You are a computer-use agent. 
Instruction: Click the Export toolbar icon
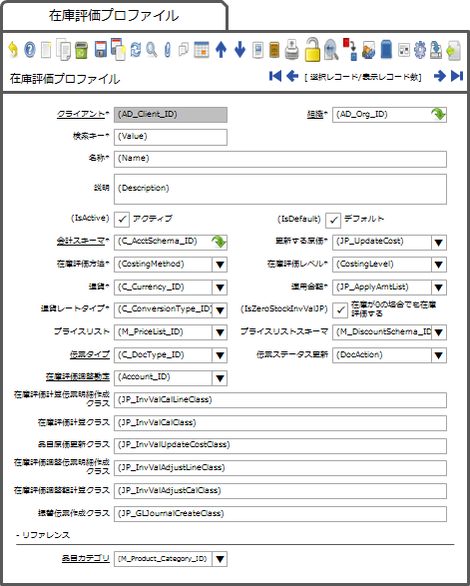click(x=436, y=50)
